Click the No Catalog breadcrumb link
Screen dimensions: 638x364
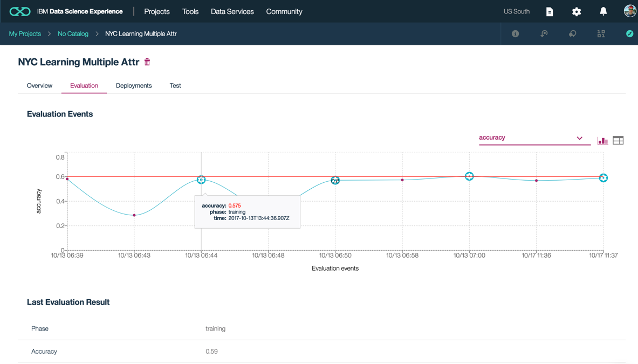[x=73, y=33]
